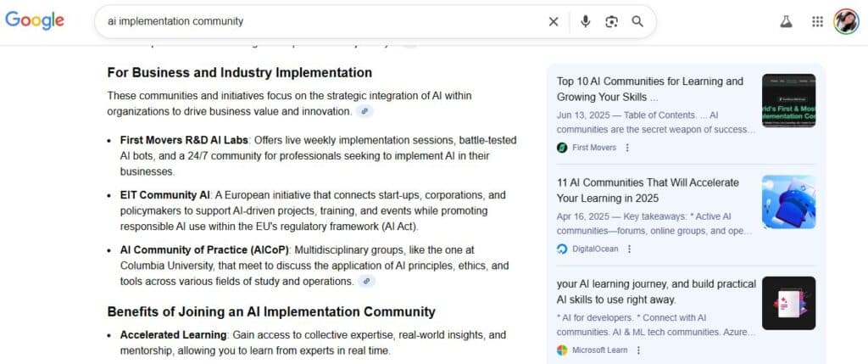868x364 pixels.
Task: Click the First Movers source favicon
Action: point(562,148)
